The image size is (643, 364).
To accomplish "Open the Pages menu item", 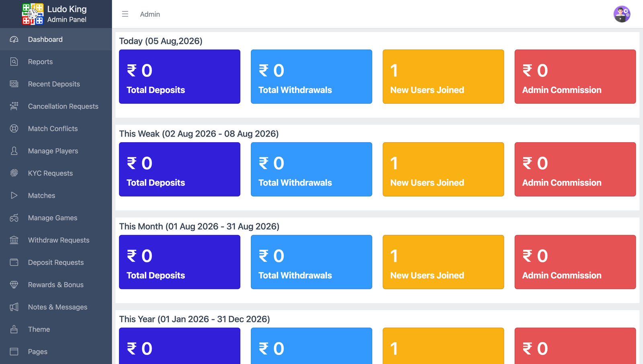I will pos(56,352).
